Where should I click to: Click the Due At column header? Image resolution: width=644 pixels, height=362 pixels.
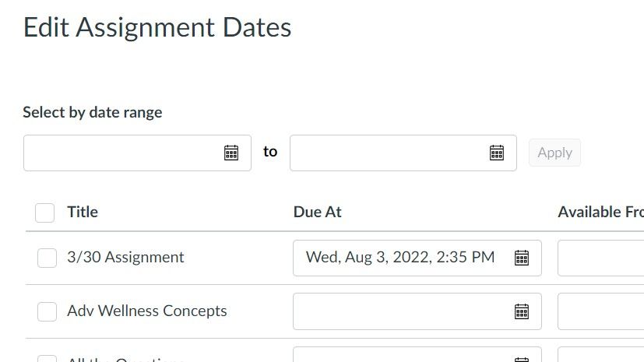[318, 212]
